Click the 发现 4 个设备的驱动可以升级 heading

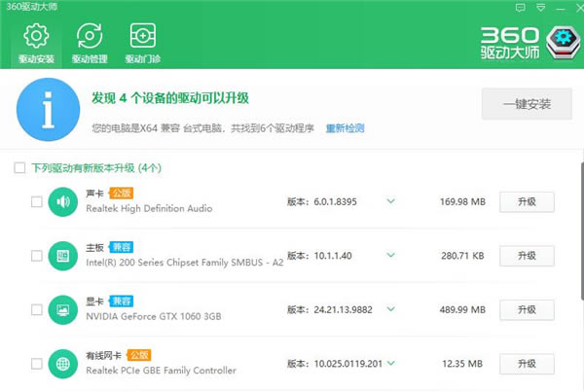tap(170, 98)
